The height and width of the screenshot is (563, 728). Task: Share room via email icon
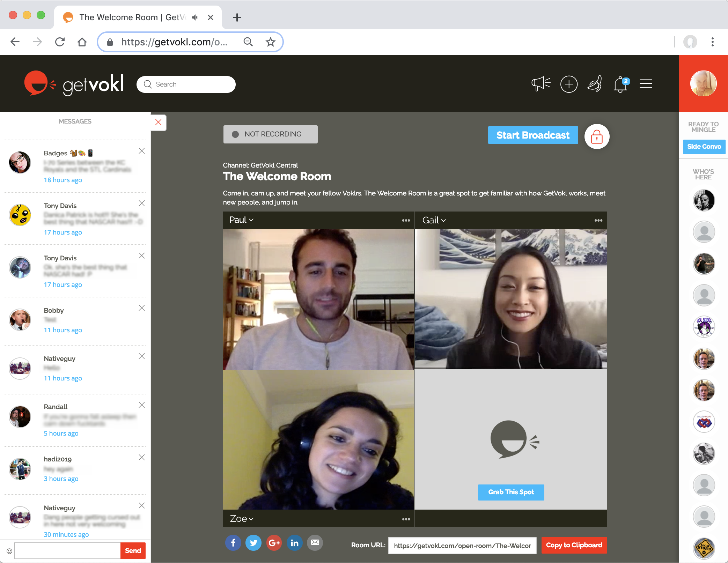[x=315, y=543]
